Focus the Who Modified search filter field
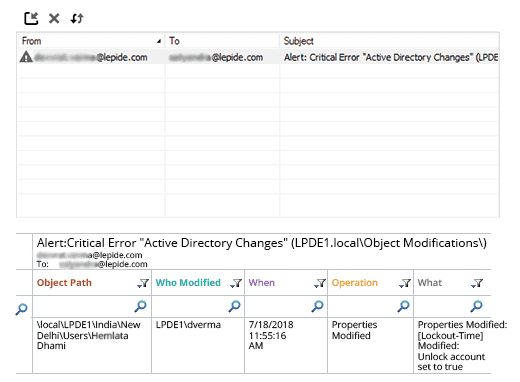520x382 pixels. (x=198, y=306)
